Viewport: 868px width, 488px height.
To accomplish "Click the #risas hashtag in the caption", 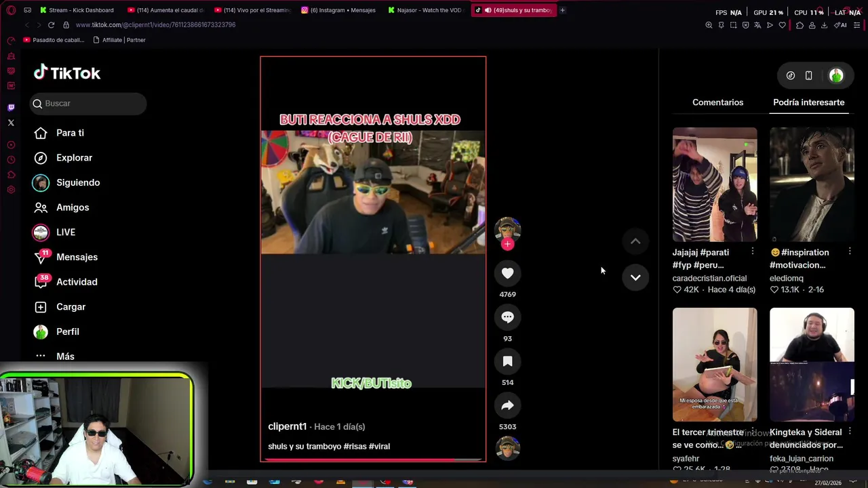I will (355, 447).
